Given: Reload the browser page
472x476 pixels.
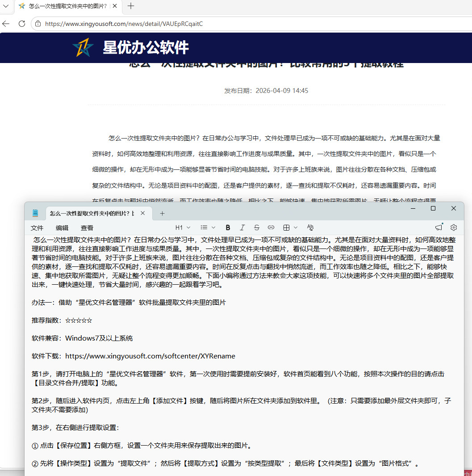Looking at the screenshot, I should click(x=22, y=24).
